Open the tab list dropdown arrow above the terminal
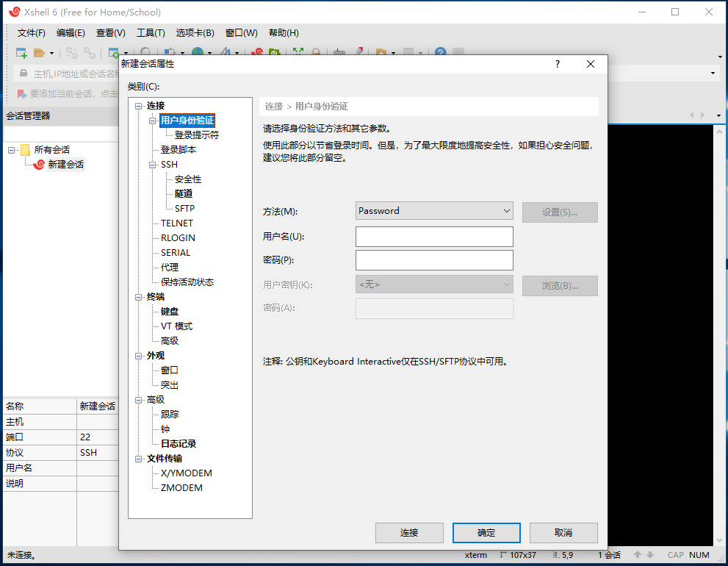 click(718, 115)
